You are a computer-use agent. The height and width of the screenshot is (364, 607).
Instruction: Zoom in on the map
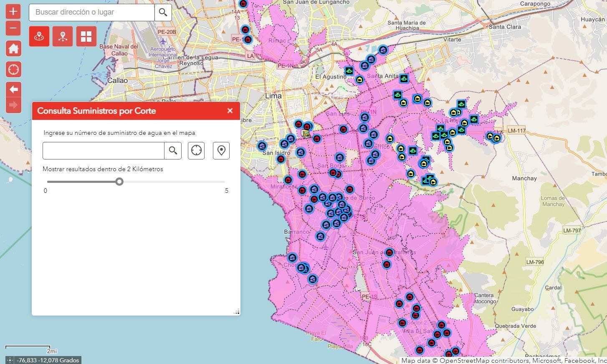pos(13,11)
